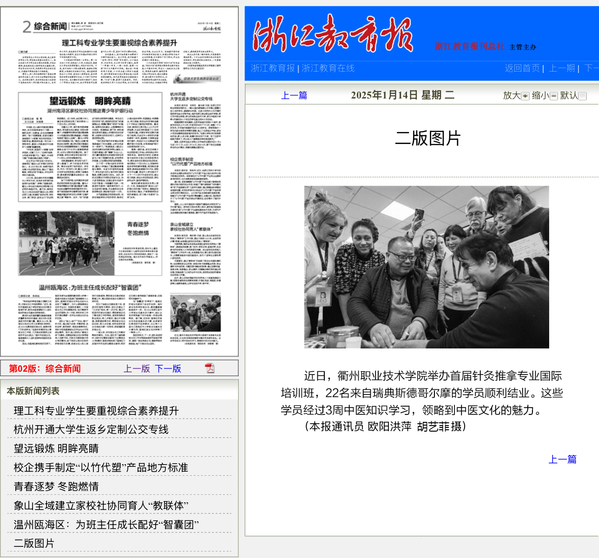This screenshot has width=599, height=558.
Task: Click 上一篇 link below the photo credit
Action: [x=562, y=459]
